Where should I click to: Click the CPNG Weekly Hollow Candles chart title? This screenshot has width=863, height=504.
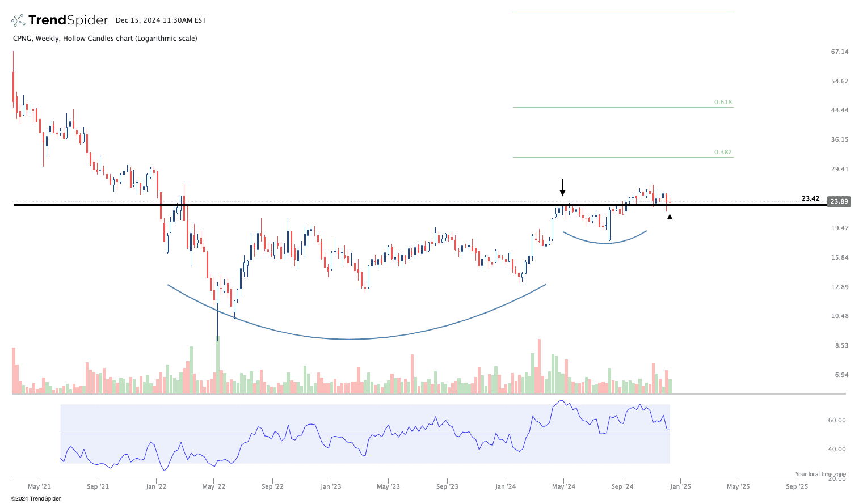[x=105, y=39]
